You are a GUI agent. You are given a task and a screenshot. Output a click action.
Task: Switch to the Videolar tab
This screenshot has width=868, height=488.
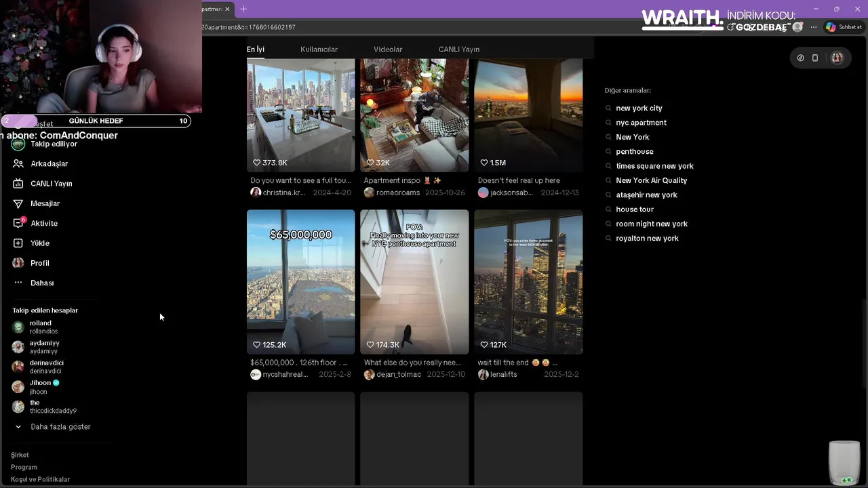[x=388, y=49]
